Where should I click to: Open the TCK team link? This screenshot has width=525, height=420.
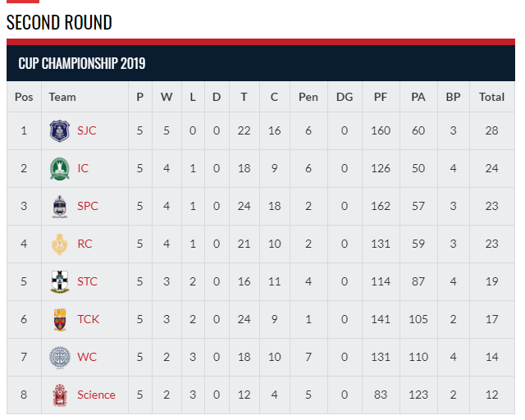coord(89,319)
